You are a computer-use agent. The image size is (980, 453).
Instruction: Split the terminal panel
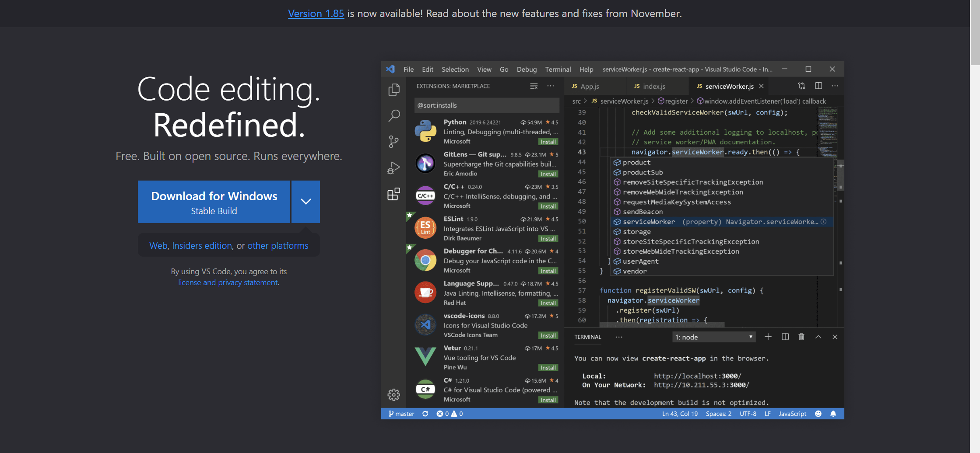(785, 337)
